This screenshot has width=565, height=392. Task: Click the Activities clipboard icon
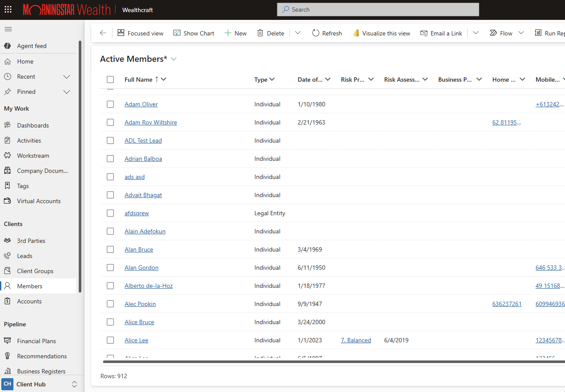tap(7, 140)
